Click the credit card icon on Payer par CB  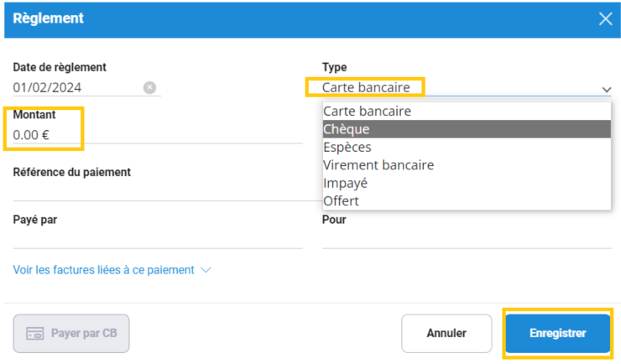click(x=35, y=333)
